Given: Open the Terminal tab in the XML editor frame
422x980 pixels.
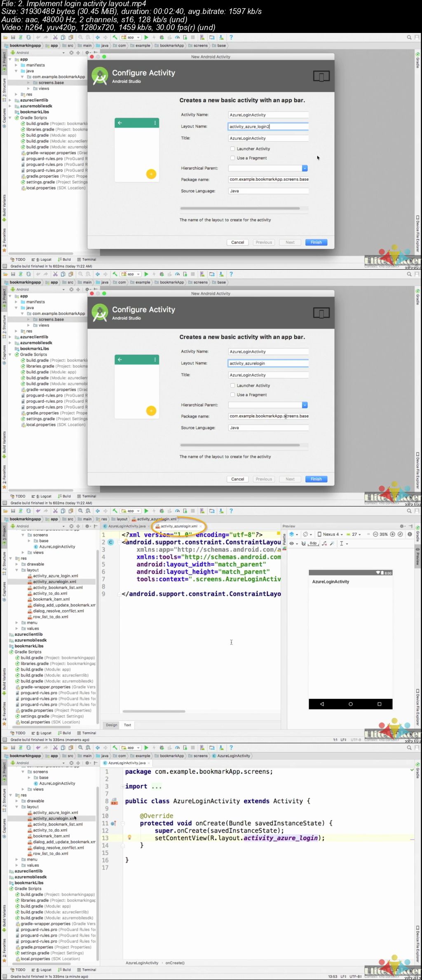Looking at the screenshot, I should [87, 733].
